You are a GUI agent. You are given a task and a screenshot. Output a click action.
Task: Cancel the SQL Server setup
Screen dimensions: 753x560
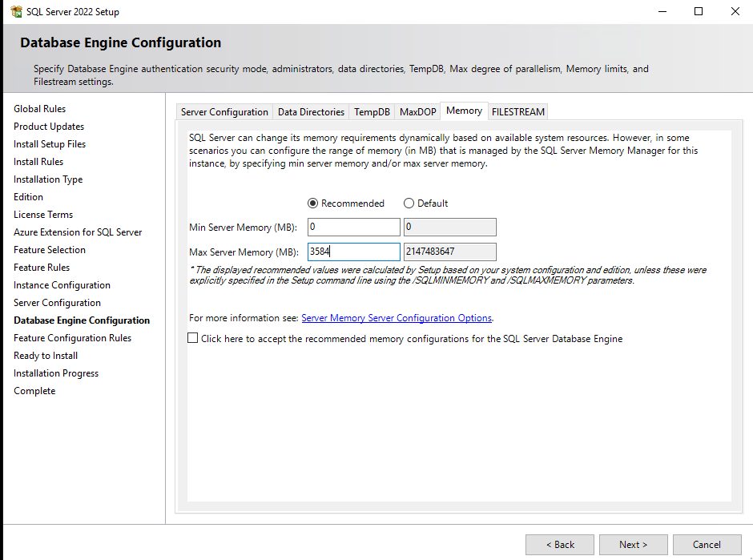[707, 545]
